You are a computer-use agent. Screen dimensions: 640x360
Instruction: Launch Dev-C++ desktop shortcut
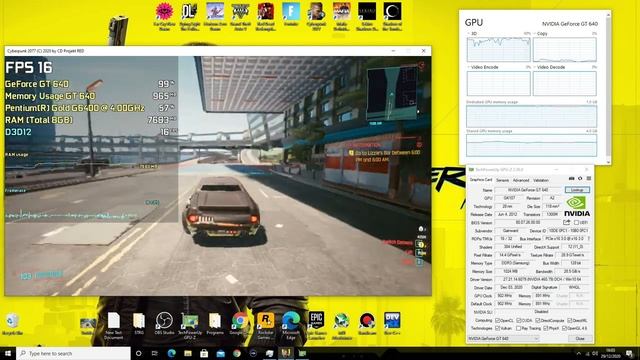(x=392, y=324)
